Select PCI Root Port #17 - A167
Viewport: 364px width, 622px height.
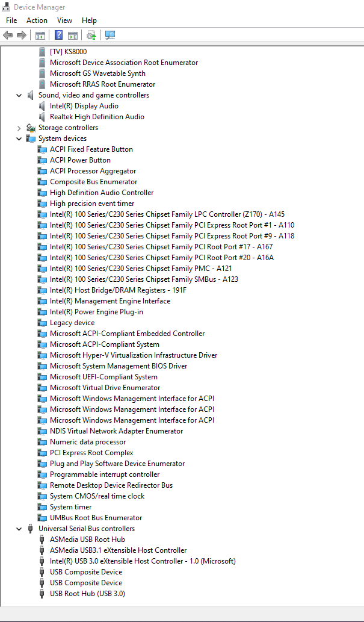click(161, 247)
